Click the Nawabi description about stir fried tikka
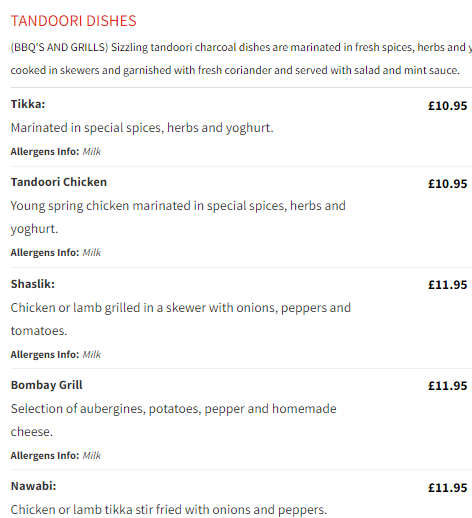This screenshot has width=472, height=518. 169,510
